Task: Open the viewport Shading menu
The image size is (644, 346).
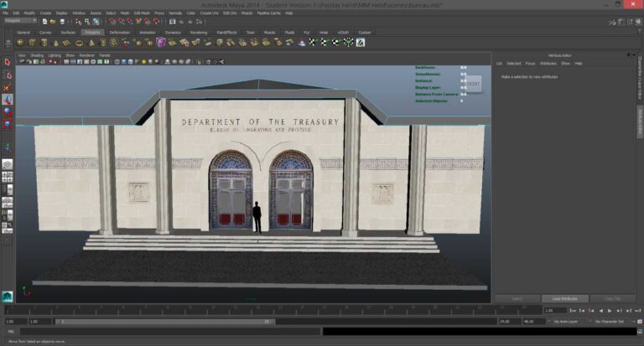Action: (37, 55)
